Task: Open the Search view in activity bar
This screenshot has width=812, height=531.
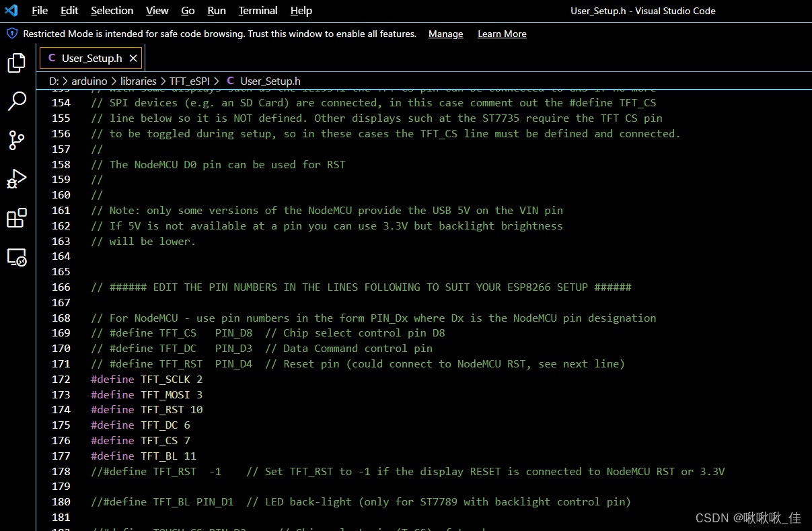Action: coord(17,102)
